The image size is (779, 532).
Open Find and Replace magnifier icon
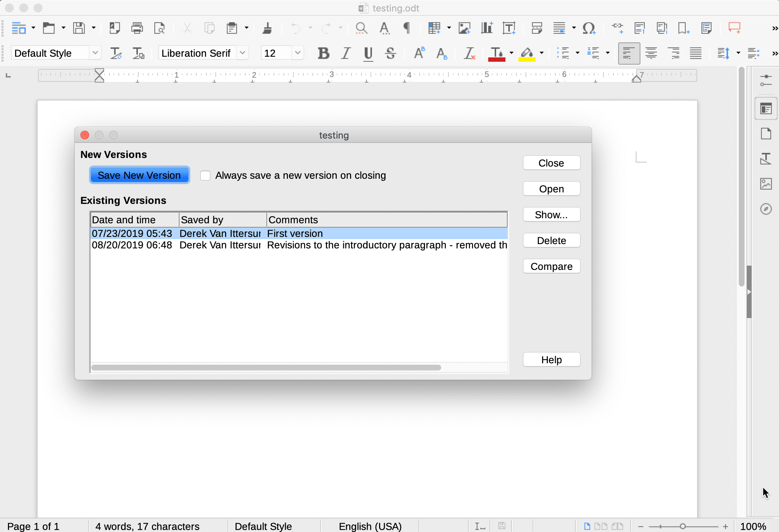[x=361, y=28]
